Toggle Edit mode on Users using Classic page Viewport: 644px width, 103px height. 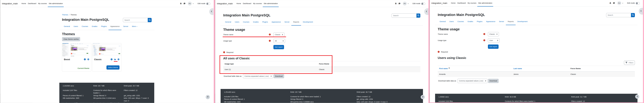[637, 3]
